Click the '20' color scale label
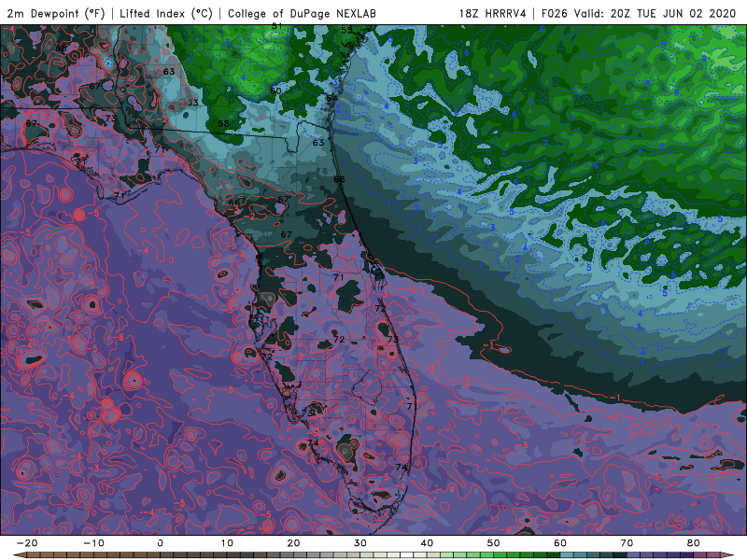Screen dimensions: 747x560 click(294, 543)
